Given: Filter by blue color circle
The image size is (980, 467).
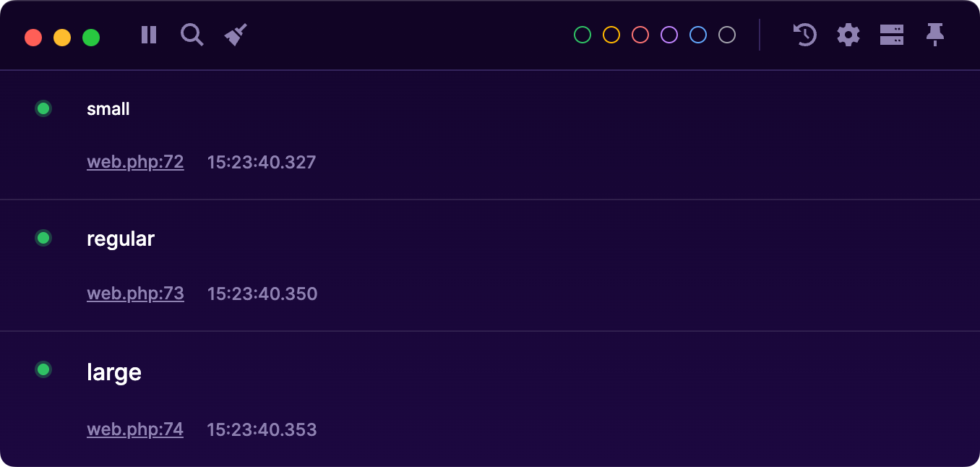Looking at the screenshot, I should pos(698,35).
